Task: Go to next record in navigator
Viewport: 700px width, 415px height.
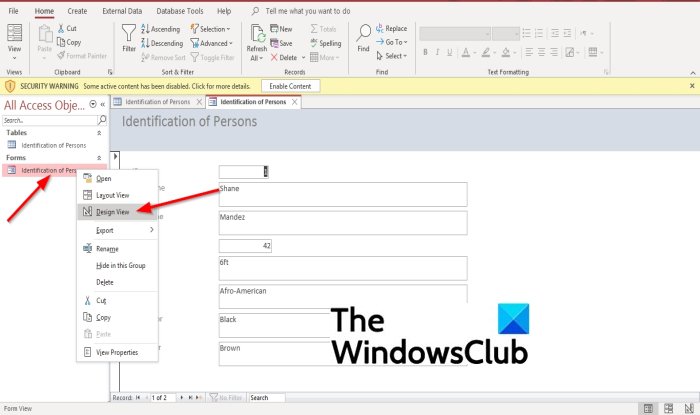Action: tap(181, 398)
